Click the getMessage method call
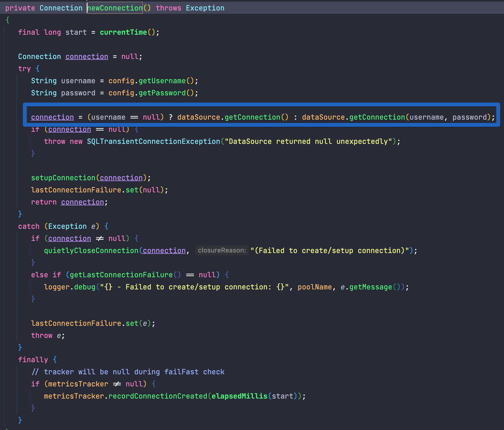The width and height of the screenshot is (504, 430). (x=371, y=287)
